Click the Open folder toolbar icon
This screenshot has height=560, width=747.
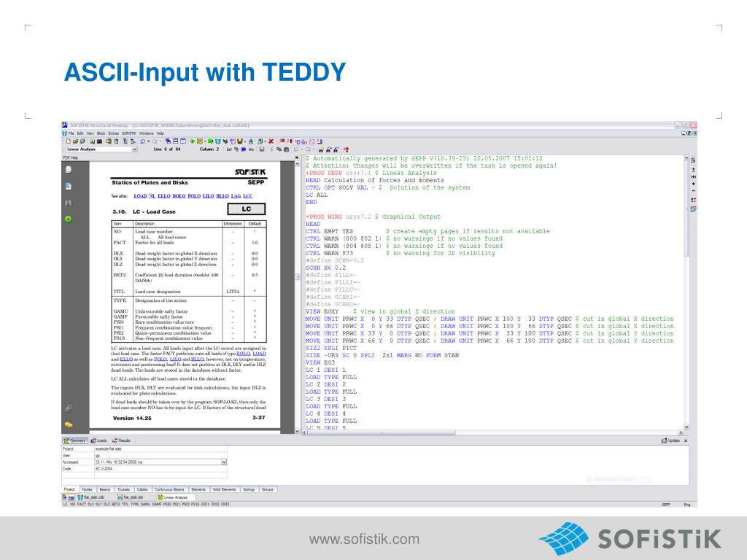[x=75, y=141]
